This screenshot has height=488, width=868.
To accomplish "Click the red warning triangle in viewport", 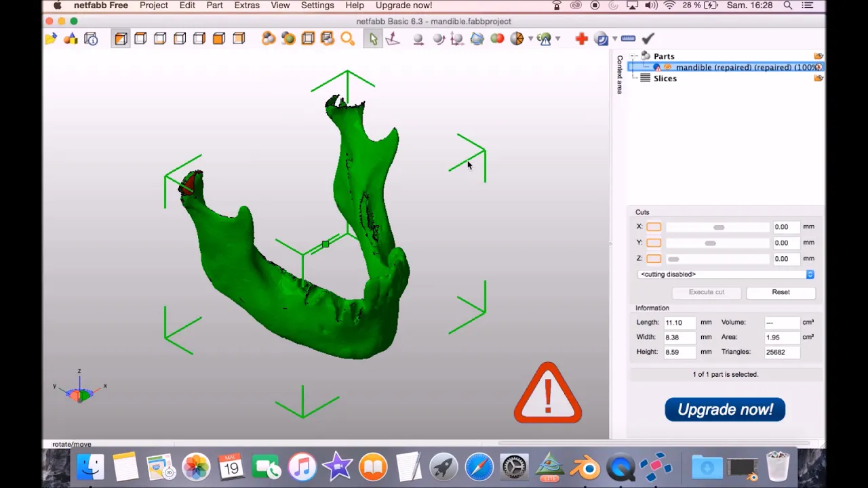I will tap(548, 393).
